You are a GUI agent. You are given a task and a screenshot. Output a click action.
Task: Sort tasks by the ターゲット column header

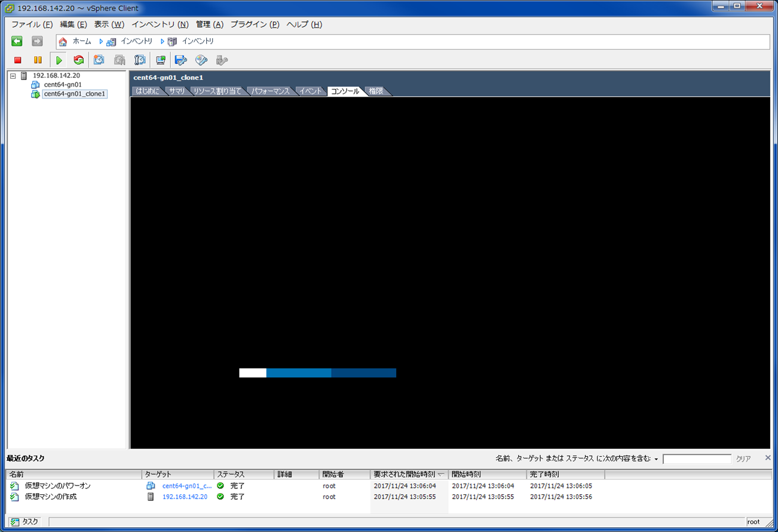coord(178,475)
